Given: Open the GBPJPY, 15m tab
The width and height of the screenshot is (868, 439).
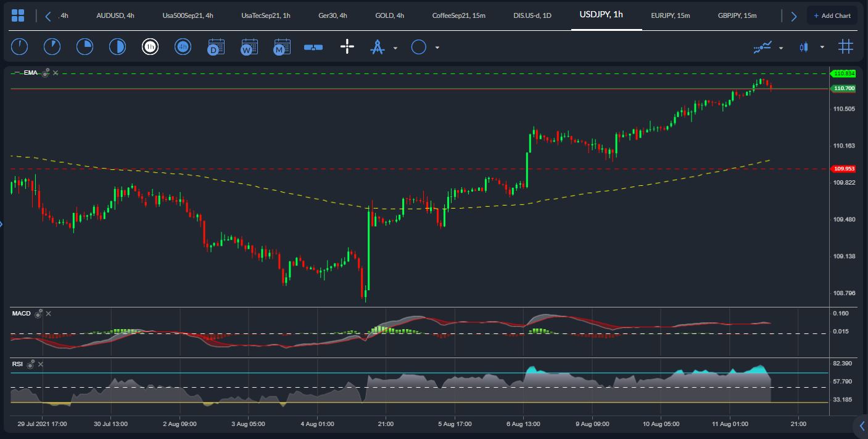Looking at the screenshot, I should [x=737, y=15].
